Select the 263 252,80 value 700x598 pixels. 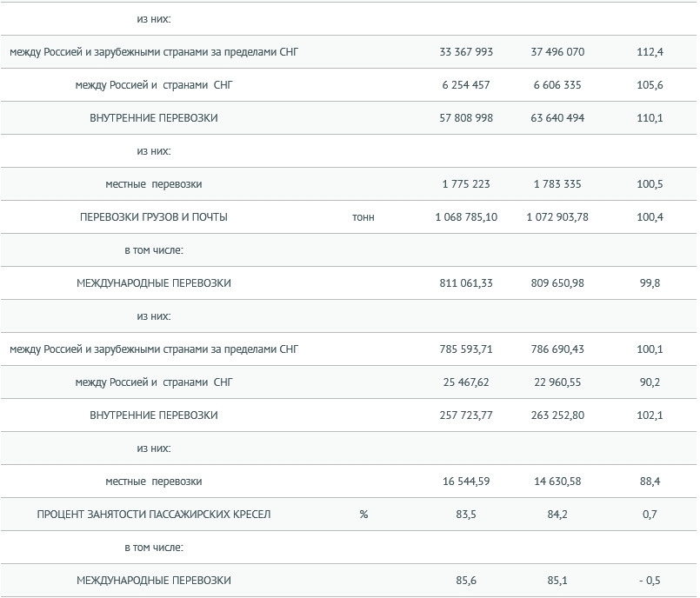pos(557,415)
